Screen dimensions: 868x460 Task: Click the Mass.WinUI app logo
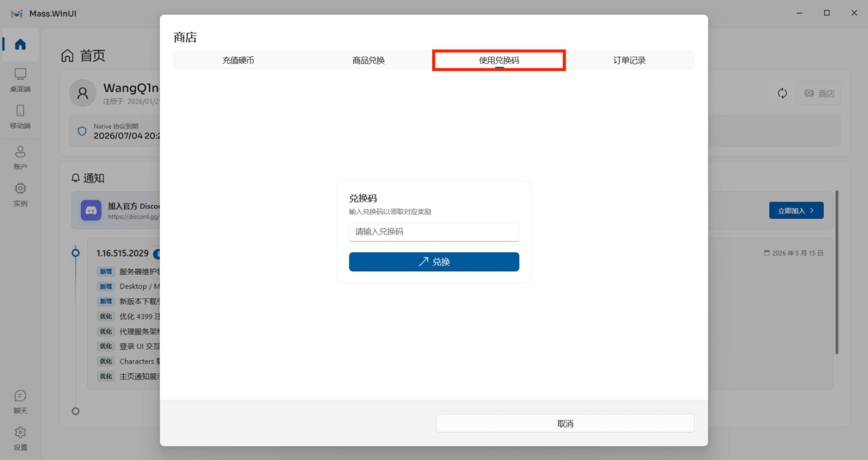click(x=17, y=14)
